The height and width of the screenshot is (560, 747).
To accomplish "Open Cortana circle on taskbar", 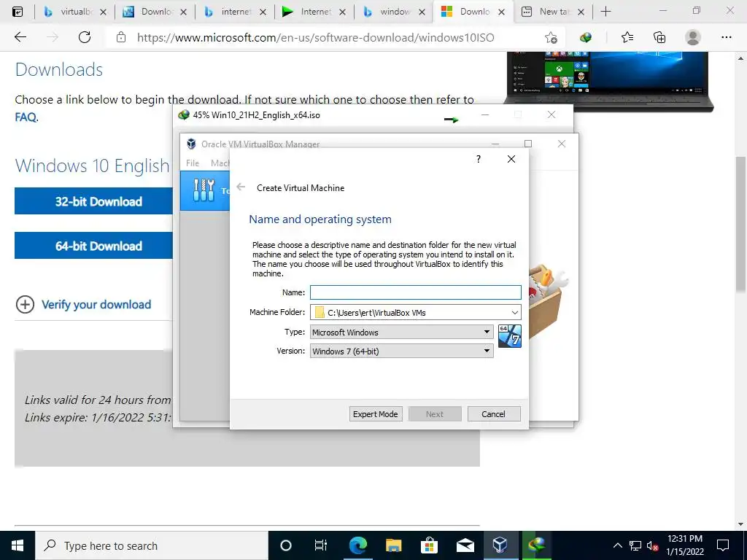I will [285, 545].
